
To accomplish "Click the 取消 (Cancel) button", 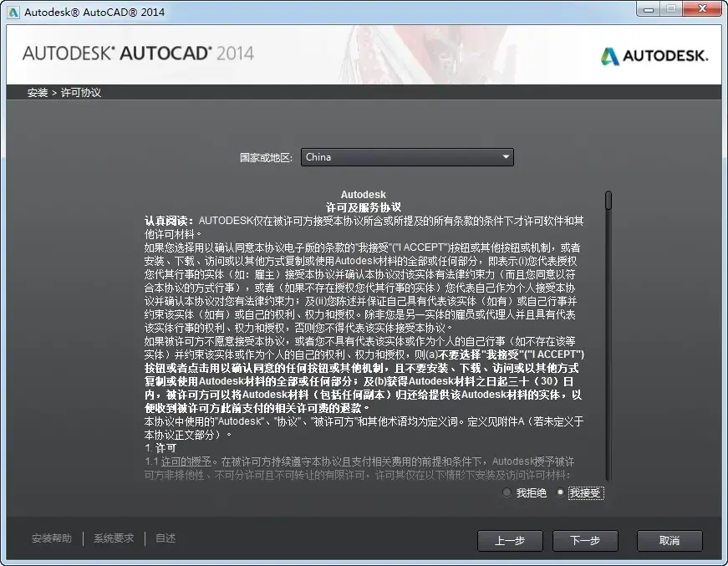I will coord(669,540).
